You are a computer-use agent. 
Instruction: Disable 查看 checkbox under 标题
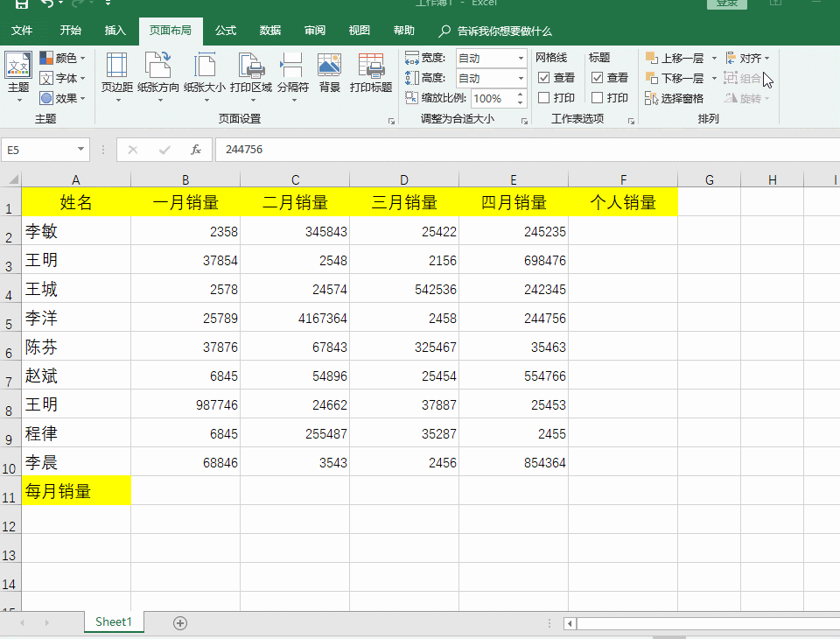tap(598, 77)
